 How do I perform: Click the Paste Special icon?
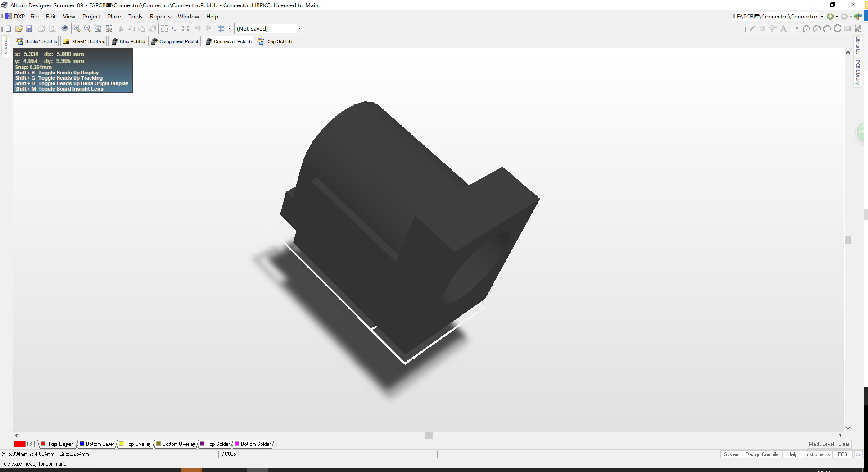click(x=152, y=28)
